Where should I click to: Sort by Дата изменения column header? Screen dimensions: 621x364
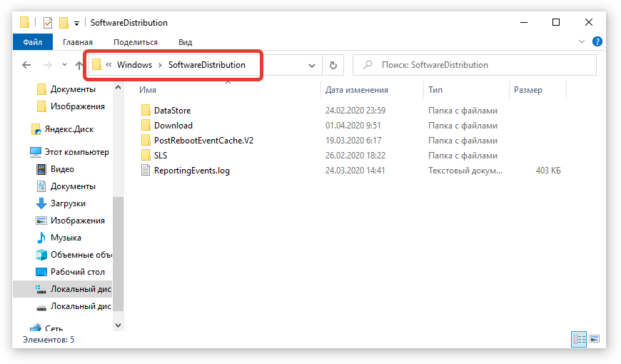(x=356, y=90)
